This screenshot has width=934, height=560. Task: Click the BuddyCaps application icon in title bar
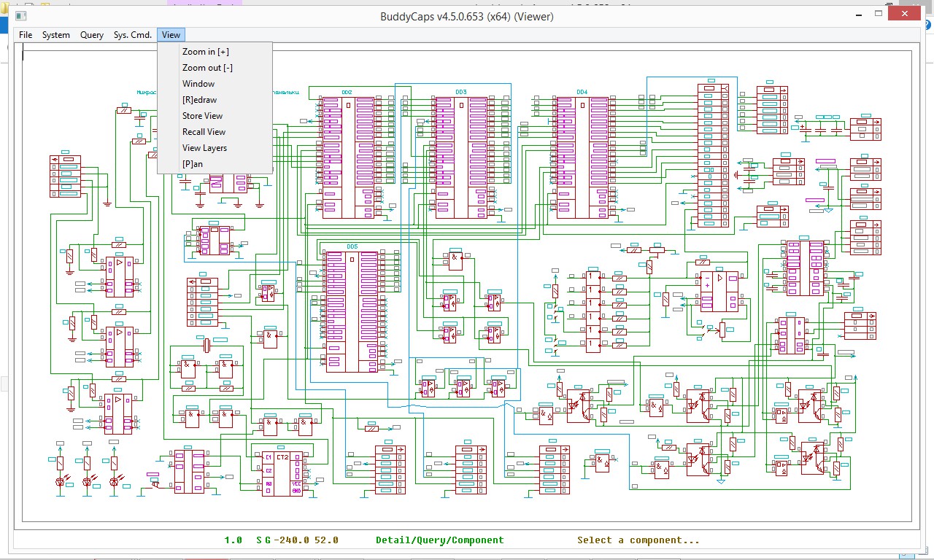[x=20, y=15]
